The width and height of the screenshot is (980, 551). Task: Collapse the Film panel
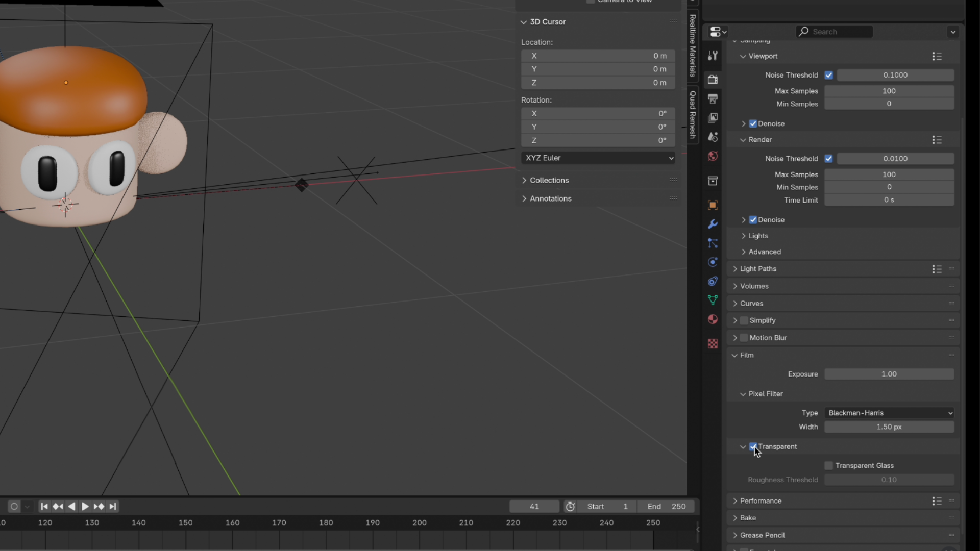pyautogui.click(x=735, y=355)
